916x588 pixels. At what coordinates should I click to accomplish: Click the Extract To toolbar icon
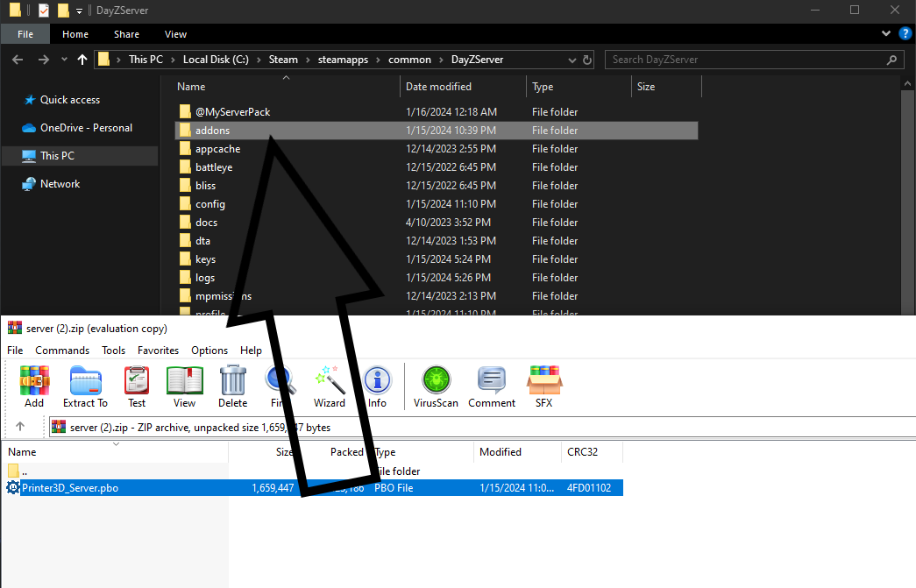tap(85, 386)
